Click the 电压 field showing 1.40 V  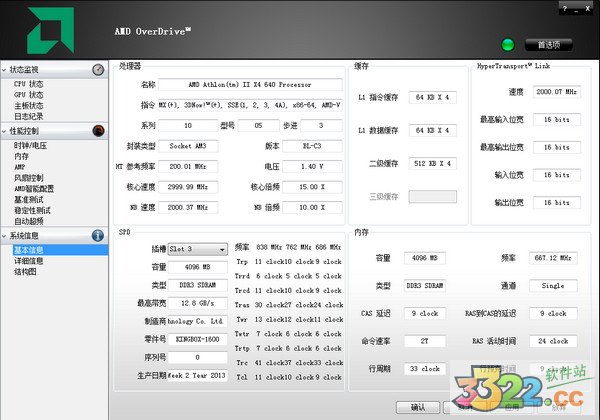(312, 166)
